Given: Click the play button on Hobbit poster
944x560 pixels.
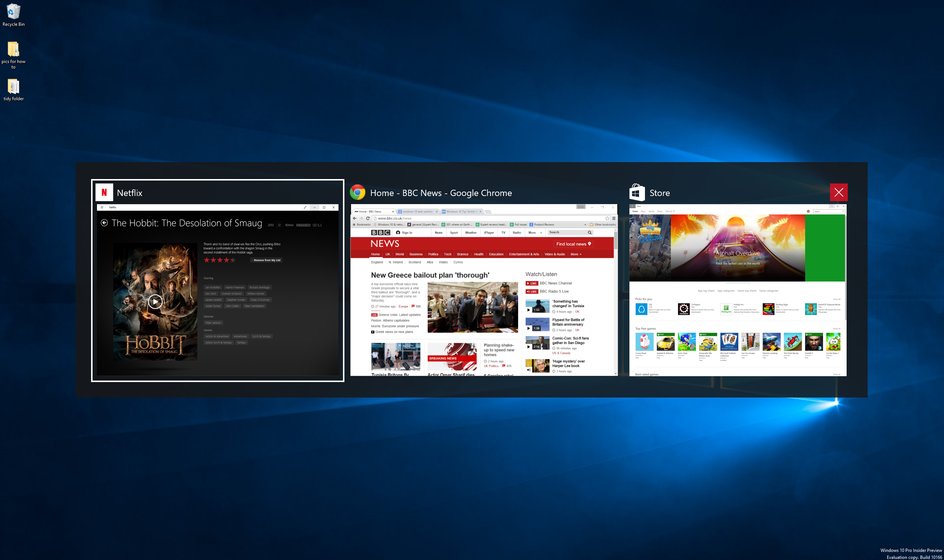Looking at the screenshot, I should pyautogui.click(x=155, y=301).
